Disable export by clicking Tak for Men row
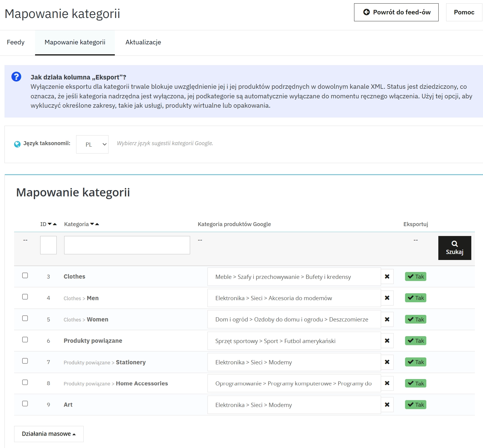 point(415,298)
